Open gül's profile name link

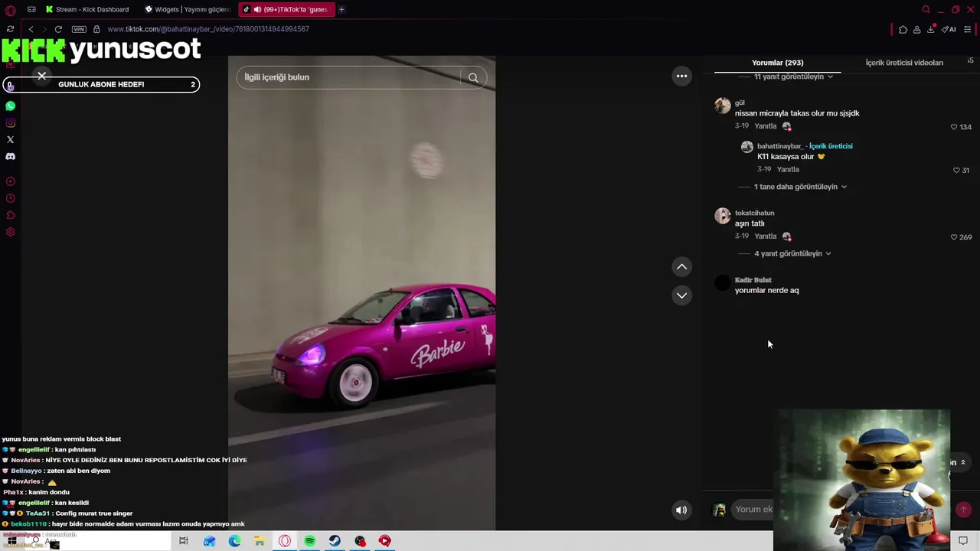[740, 103]
